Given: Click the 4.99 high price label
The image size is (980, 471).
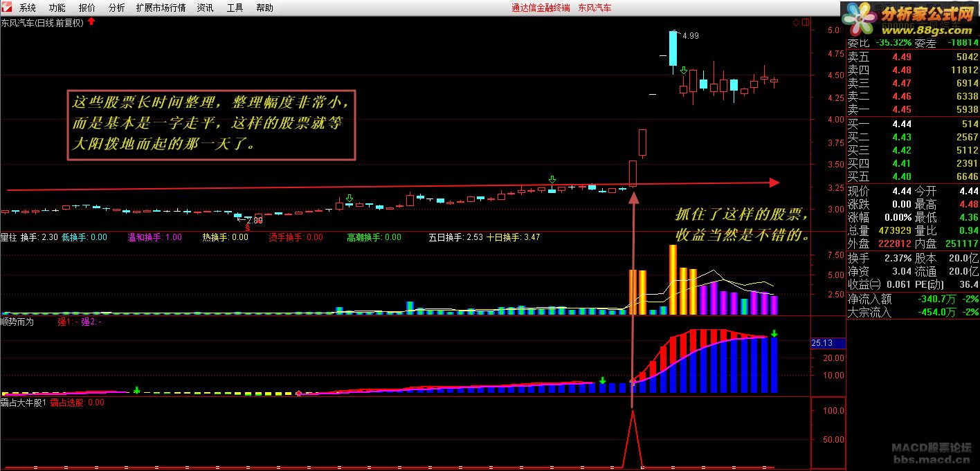Looking at the screenshot, I should point(691,36).
